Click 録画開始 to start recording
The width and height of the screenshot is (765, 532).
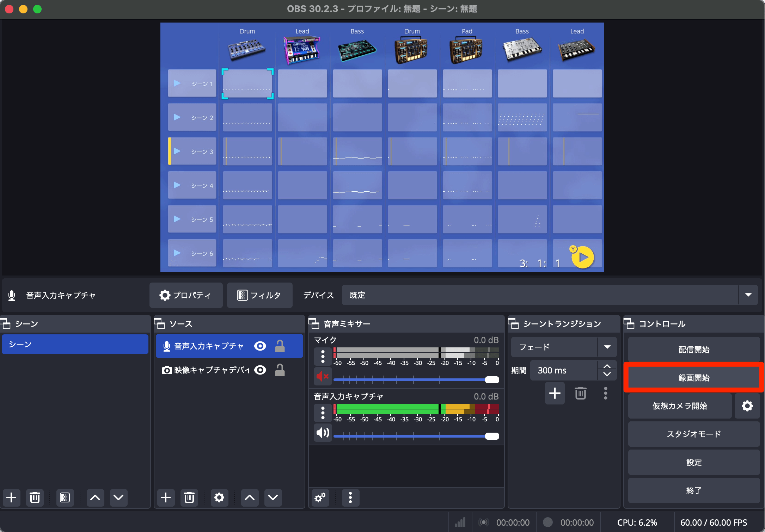coord(694,378)
